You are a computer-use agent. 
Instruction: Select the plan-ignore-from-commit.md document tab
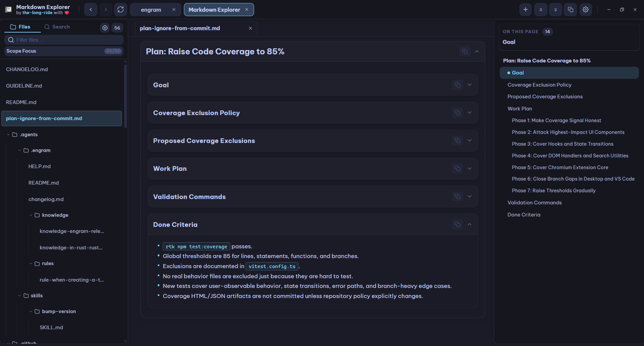pos(180,29)
